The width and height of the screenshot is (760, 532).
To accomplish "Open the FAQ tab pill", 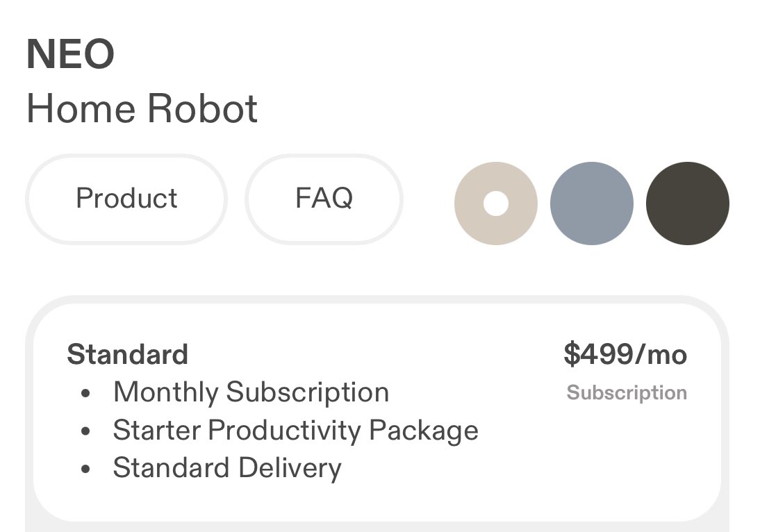I will tap(324, 199).
